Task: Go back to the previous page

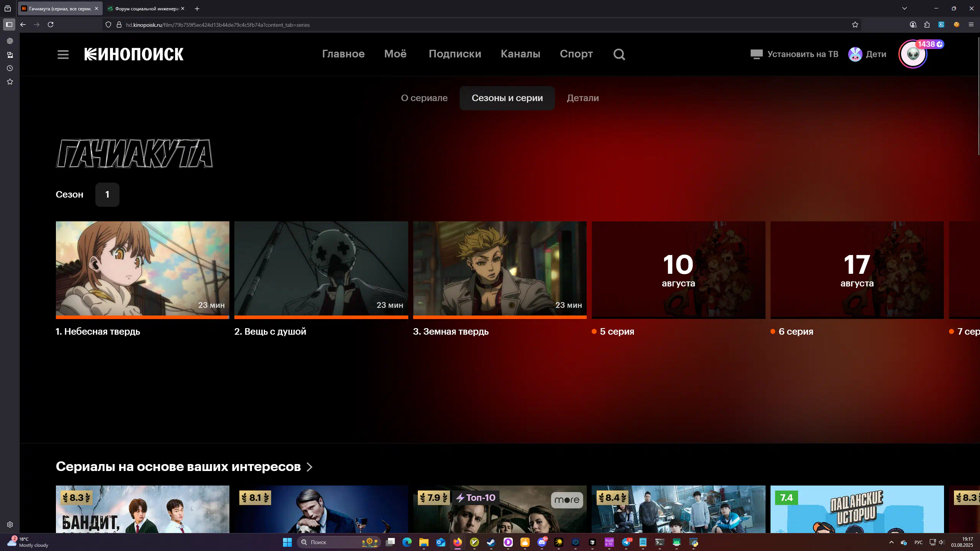Action: pyautogui.click(x=23, y=25)
